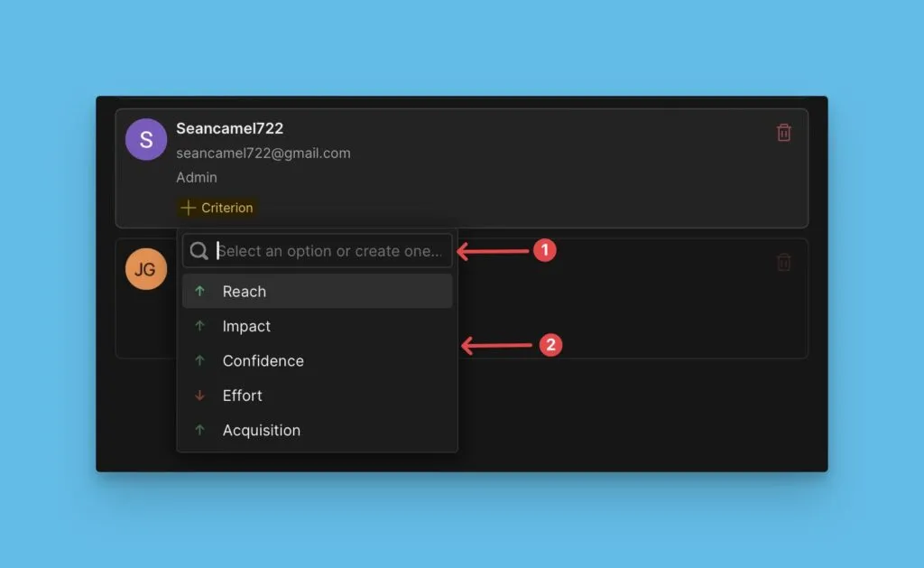
Task: Click the trash icon on JG's card
Action: (x=783, y=263)
